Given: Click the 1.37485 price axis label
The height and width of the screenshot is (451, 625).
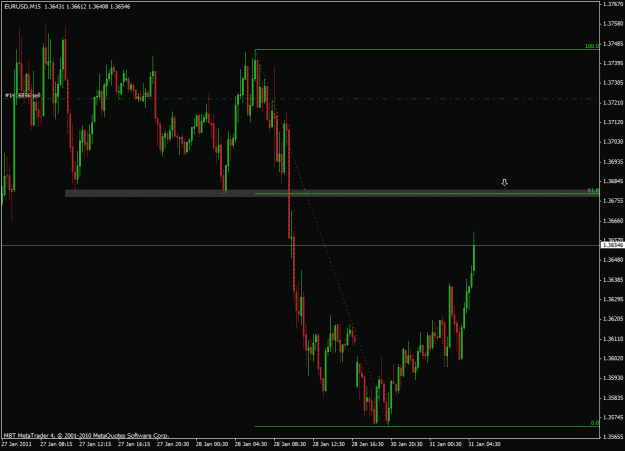Looking at the screenshot, I should (613, 43).
